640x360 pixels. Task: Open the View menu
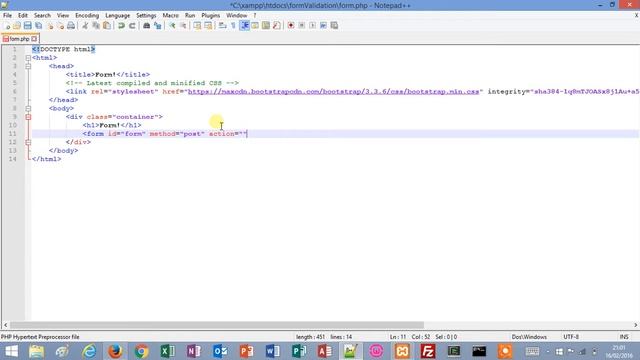pos(63,16)
